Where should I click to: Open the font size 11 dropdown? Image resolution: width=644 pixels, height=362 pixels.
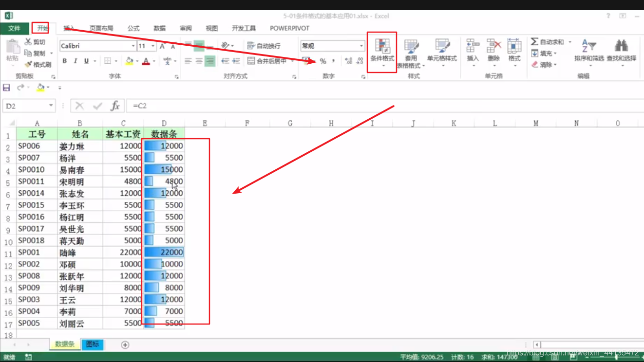pos(153,46)
